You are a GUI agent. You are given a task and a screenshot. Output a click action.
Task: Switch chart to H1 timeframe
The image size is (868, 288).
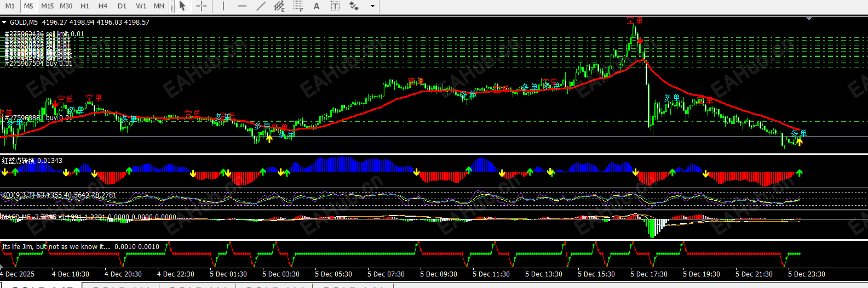click(x=84, y=6)
